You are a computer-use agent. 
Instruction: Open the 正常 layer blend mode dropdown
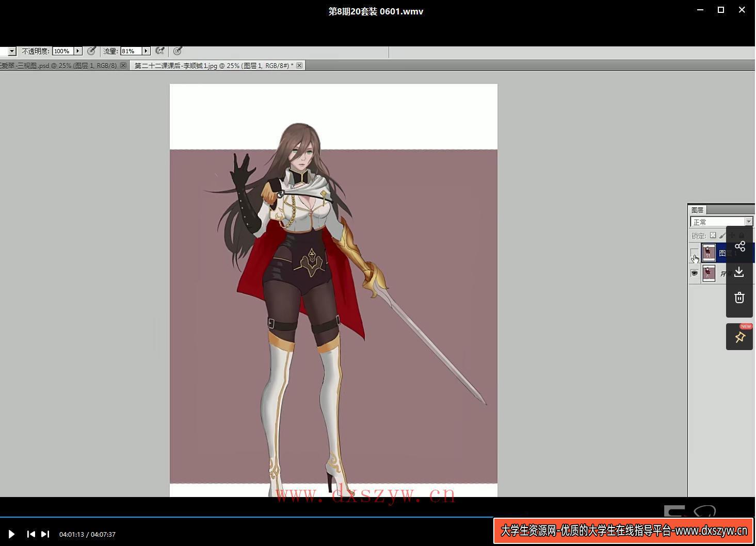721,222
